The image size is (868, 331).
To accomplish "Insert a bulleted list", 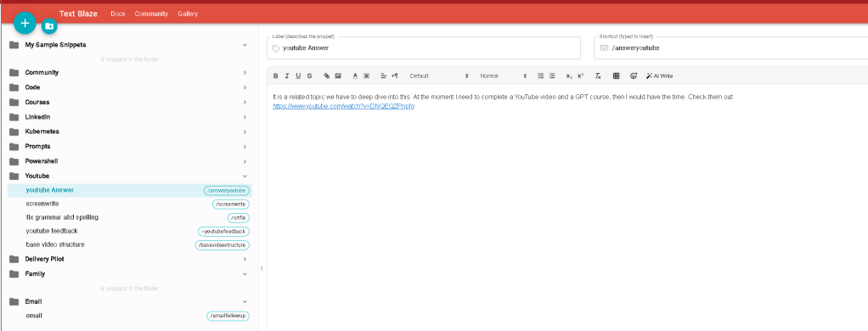I will coord(552,76).
